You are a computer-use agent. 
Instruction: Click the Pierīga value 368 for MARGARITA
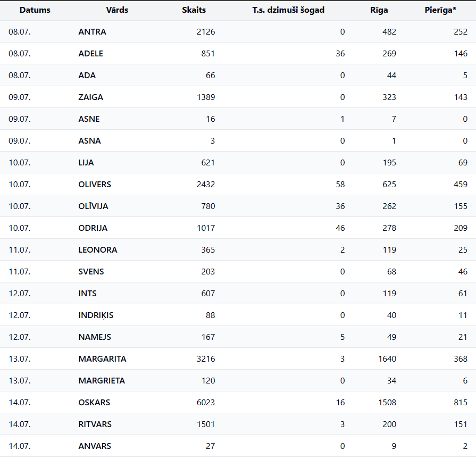(461, 359)
